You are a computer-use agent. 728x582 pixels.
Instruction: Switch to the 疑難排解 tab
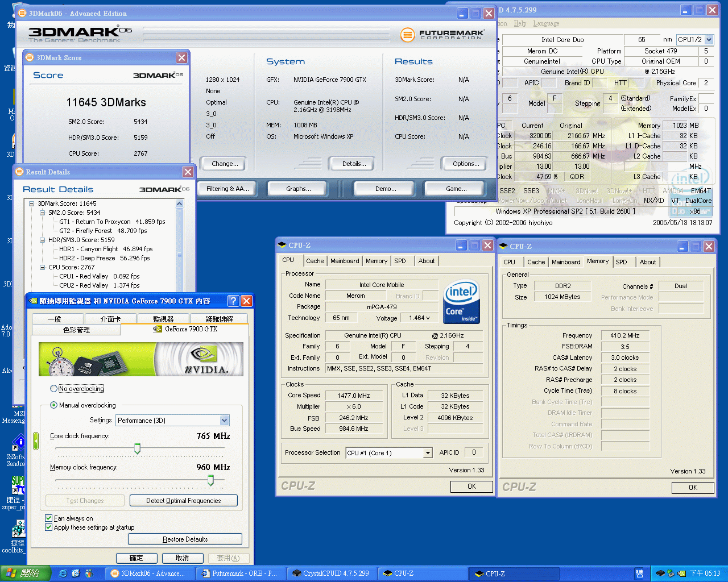(219, 319)
